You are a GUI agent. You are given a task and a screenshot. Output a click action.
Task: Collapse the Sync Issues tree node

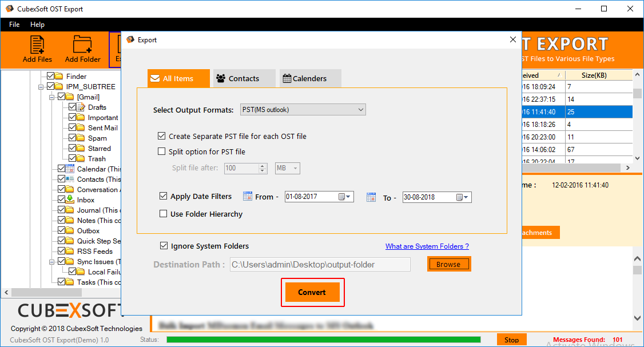pyautogui.click(x=51, y=262)
